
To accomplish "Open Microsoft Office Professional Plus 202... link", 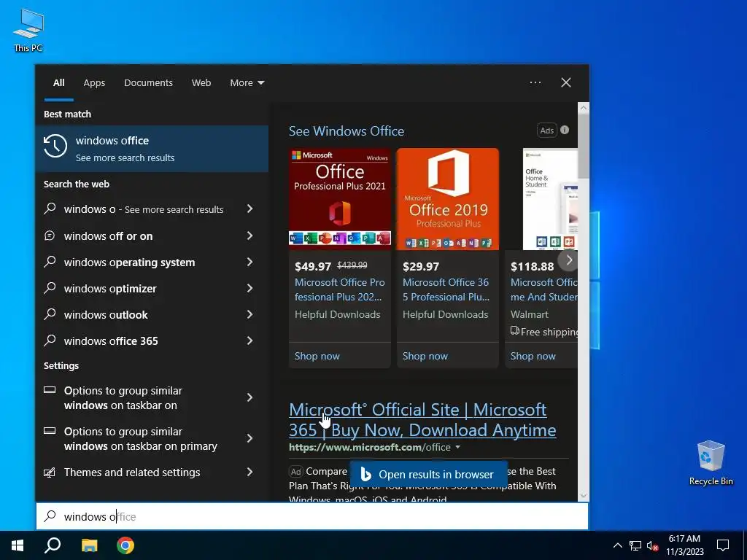I will 340,289.
